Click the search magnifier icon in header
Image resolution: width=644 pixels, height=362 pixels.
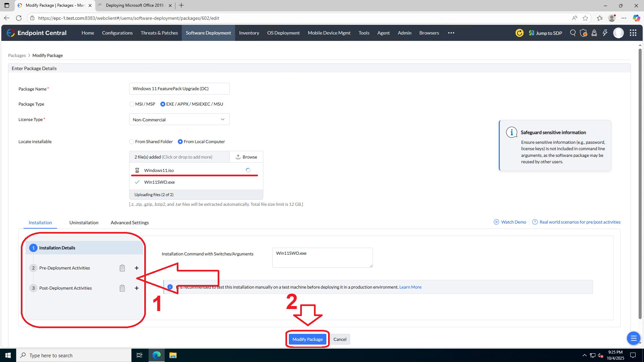click(x=573, y=33)
